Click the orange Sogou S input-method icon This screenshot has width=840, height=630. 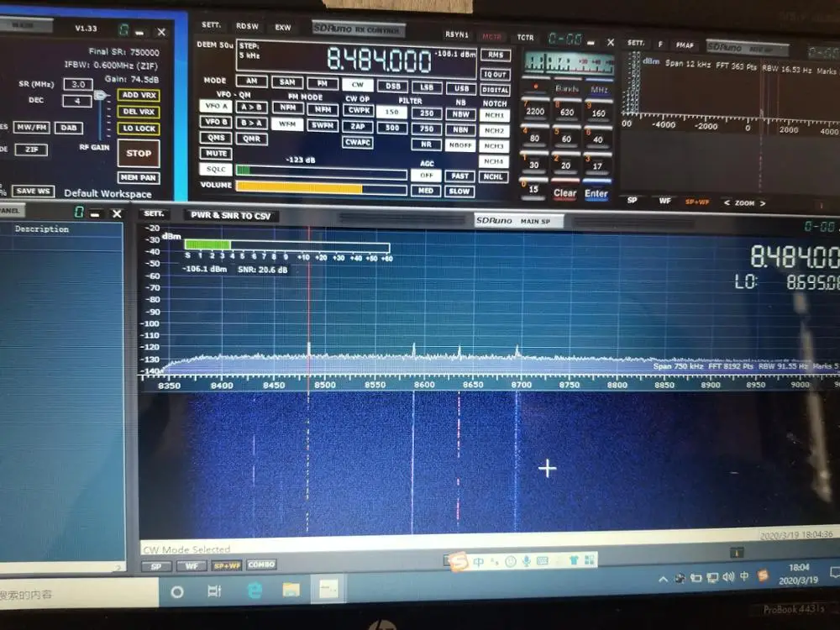tap(459, 561)
